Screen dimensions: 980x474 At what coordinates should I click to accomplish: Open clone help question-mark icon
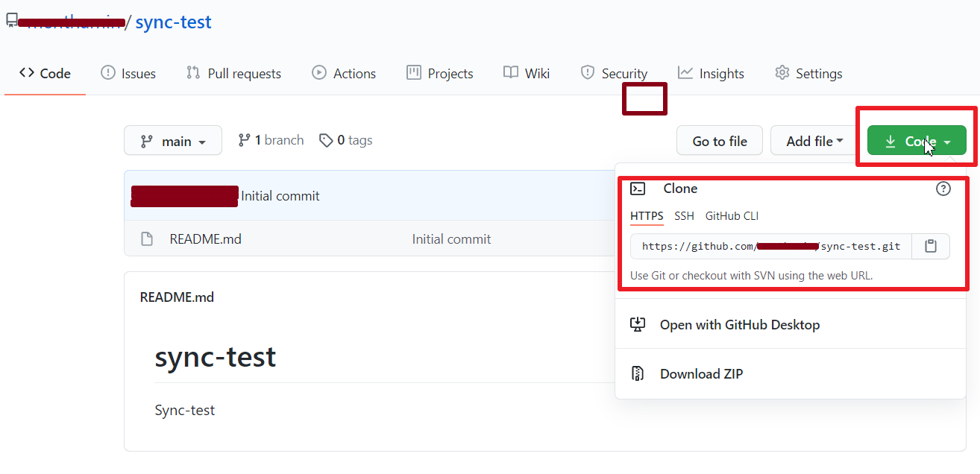tap(943, 189)
